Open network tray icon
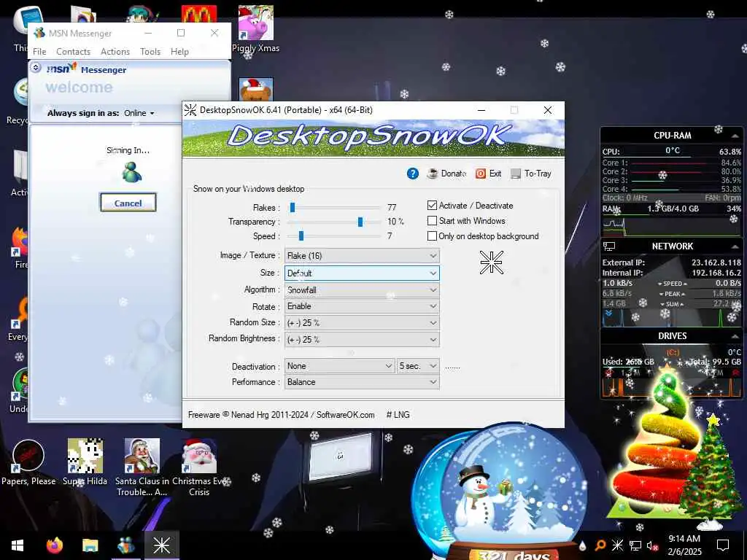The image size is (747, 560). tap(635, 545)
